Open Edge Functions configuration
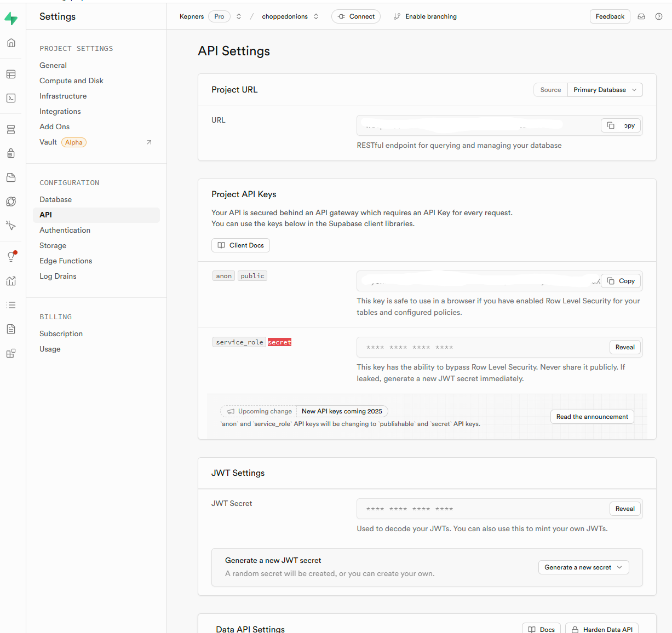The image size is (672, 633). coord(66,261)
